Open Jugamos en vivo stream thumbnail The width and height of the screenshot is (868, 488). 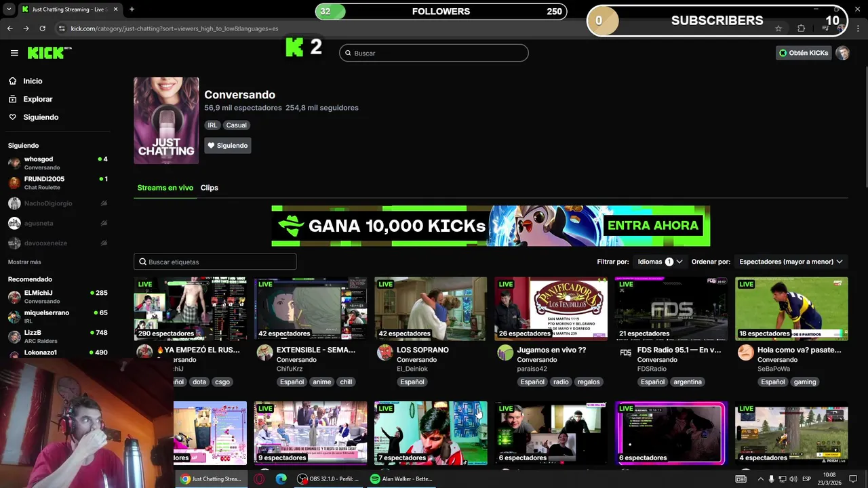(551, 308)
